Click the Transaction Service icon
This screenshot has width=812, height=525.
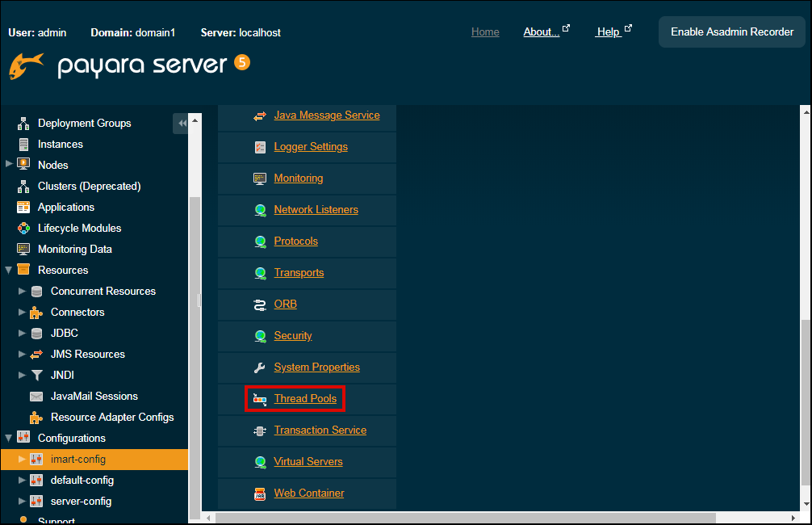click(260, 430)
